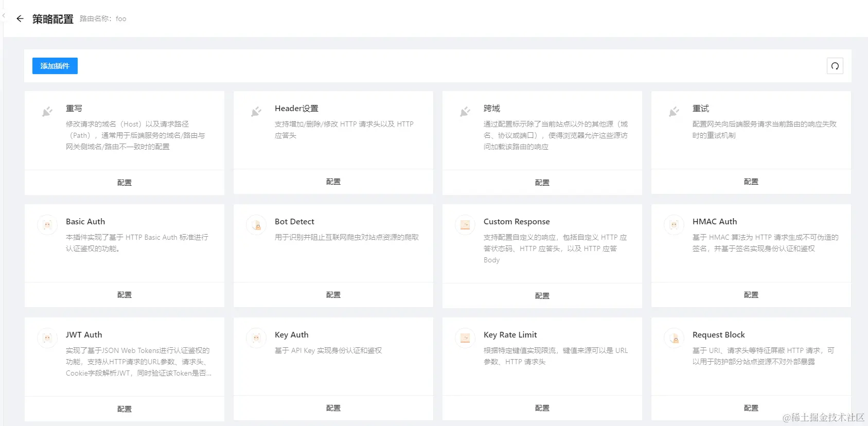This screenshot has width=868, height=426.
Task: Configure the Basic Auth plugin
Action: tap(125, 295)
